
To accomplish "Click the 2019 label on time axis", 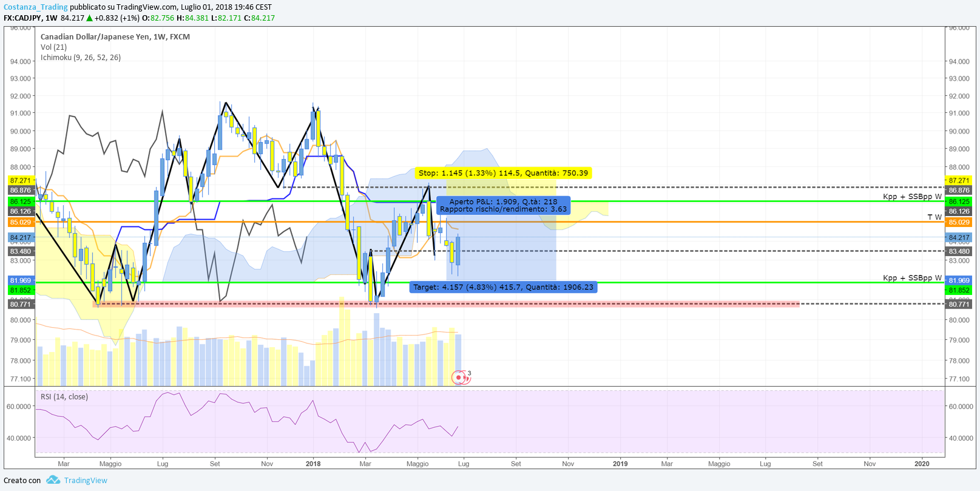I will tap(620, 464).
